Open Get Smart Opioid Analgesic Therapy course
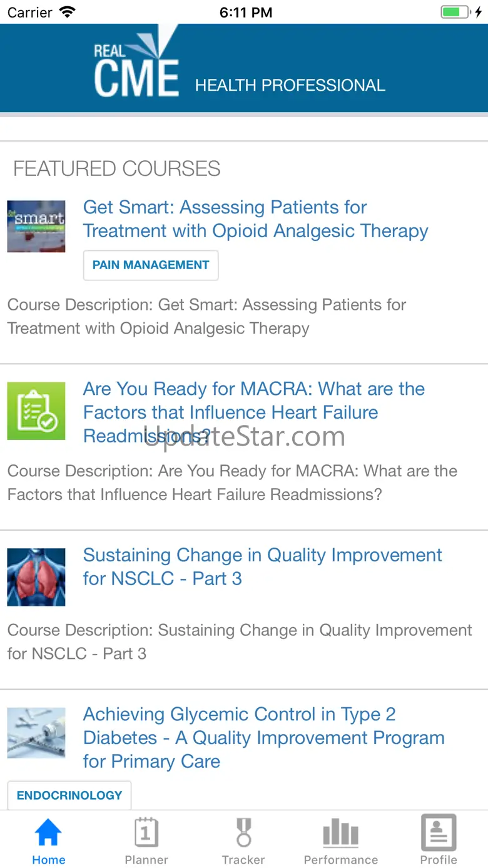Viewport: 488px width, 868px height. pos(255,219)
